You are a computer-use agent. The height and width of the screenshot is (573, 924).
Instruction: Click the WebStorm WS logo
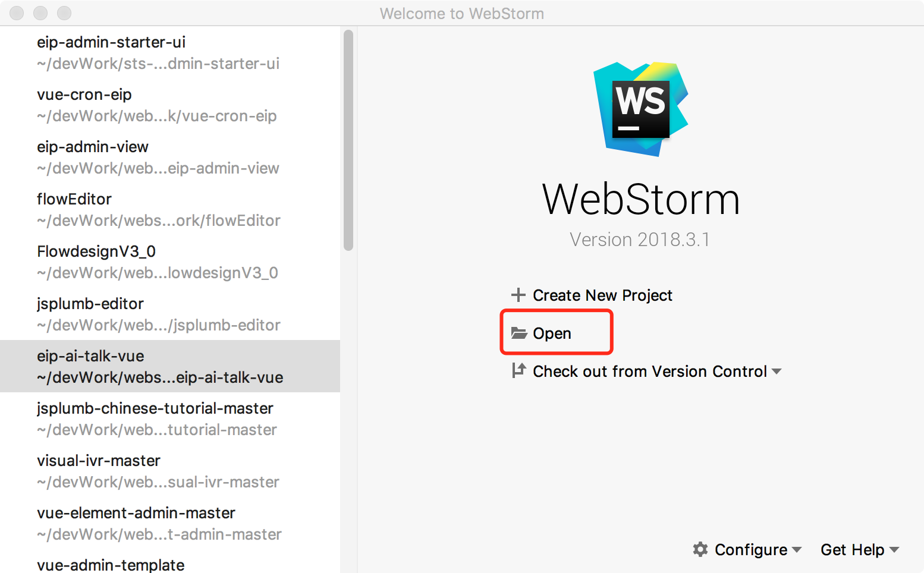pyautogui.click(x=640, y=109)
